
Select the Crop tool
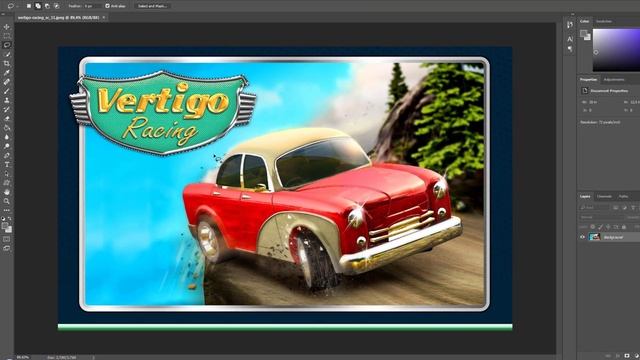pos(7,63)
